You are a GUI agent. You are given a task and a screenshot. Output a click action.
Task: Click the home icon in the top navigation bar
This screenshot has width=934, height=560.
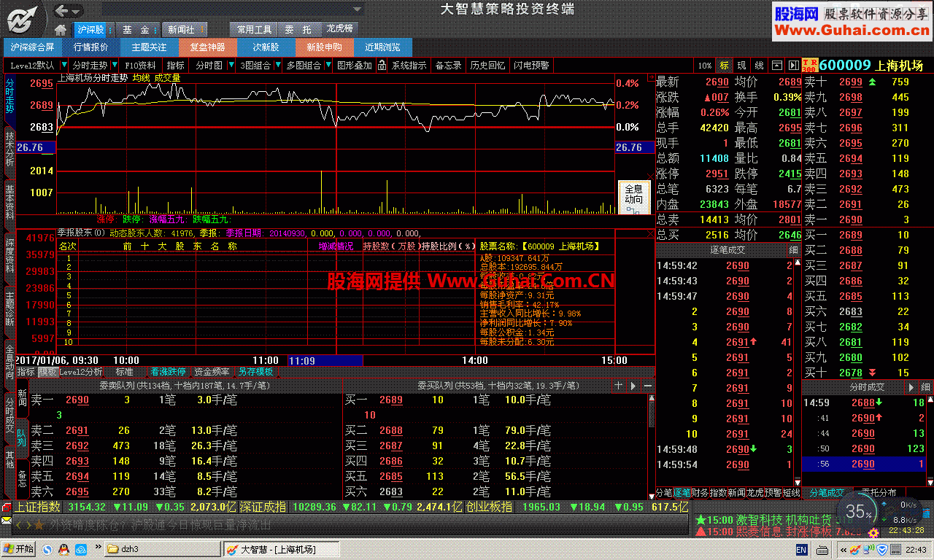pyautogui.click(x=61, y=30)
